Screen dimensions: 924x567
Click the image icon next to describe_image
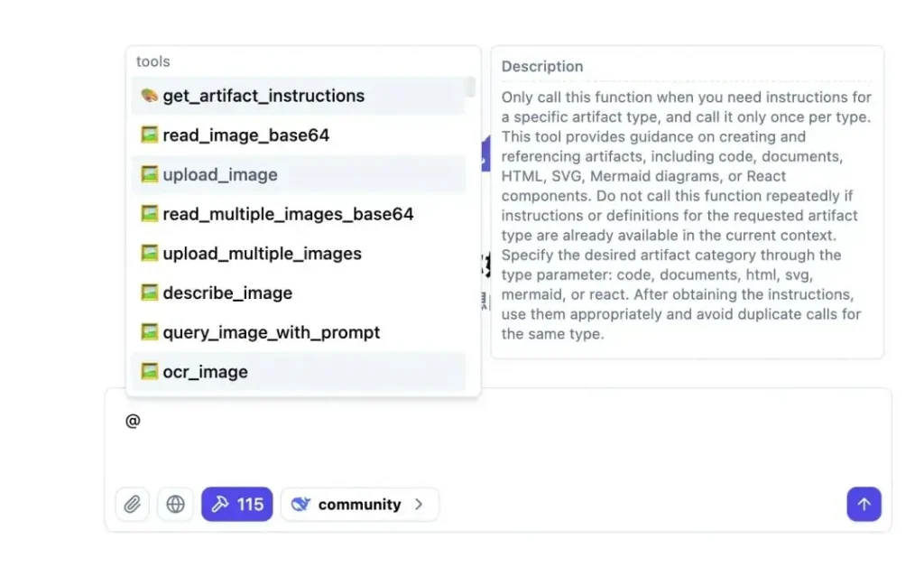(x=150, y=293)
